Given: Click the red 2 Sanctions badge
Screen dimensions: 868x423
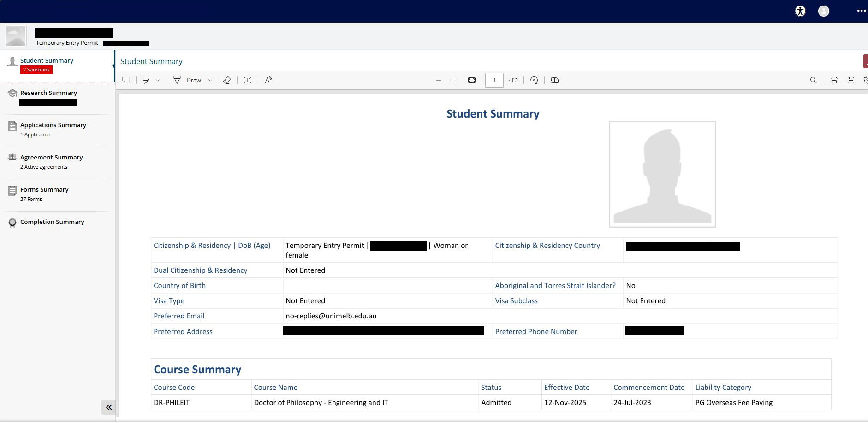Looking at the screenshot, I should (x=36, y=70).
